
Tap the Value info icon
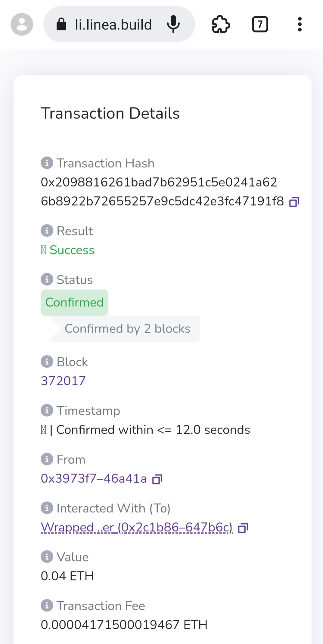47,557
